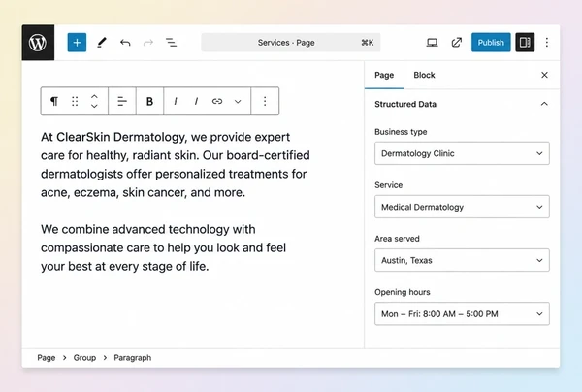Move block down with arrow
Viewport: 582px width, 392px height.
[94, 106]
